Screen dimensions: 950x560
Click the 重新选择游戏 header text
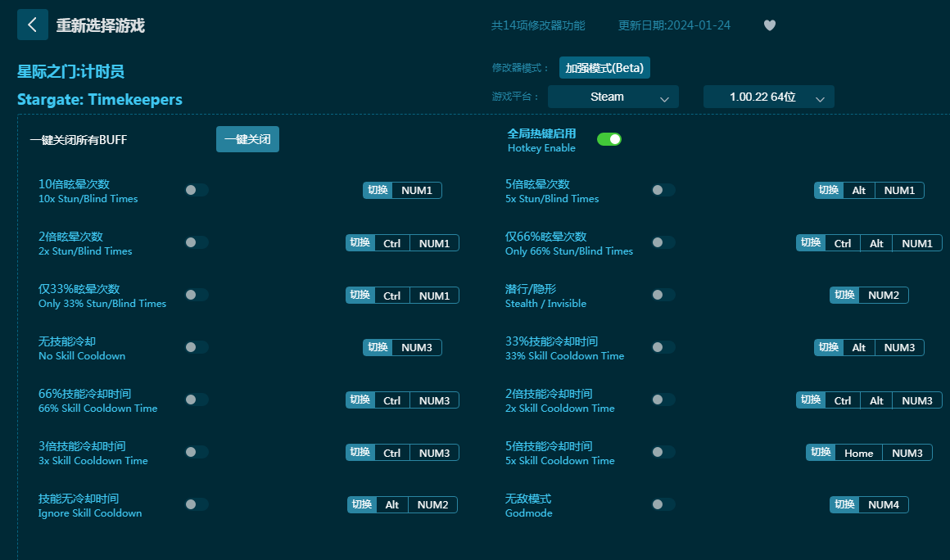click(x=100, y=25)
